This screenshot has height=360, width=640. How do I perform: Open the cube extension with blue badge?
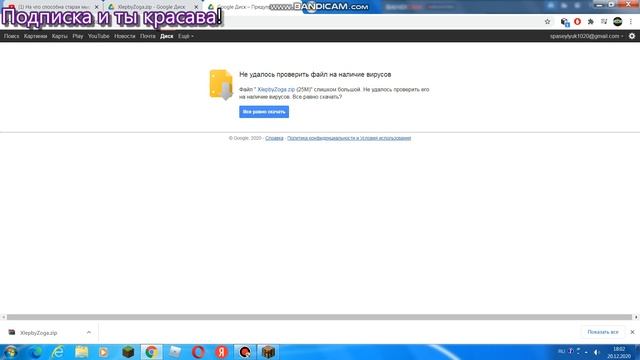[564, 22]
